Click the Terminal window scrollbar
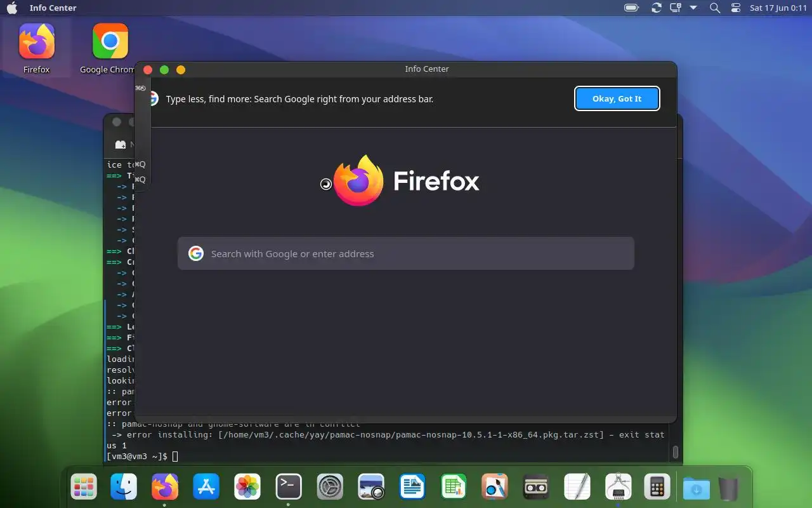 point(675,452)
